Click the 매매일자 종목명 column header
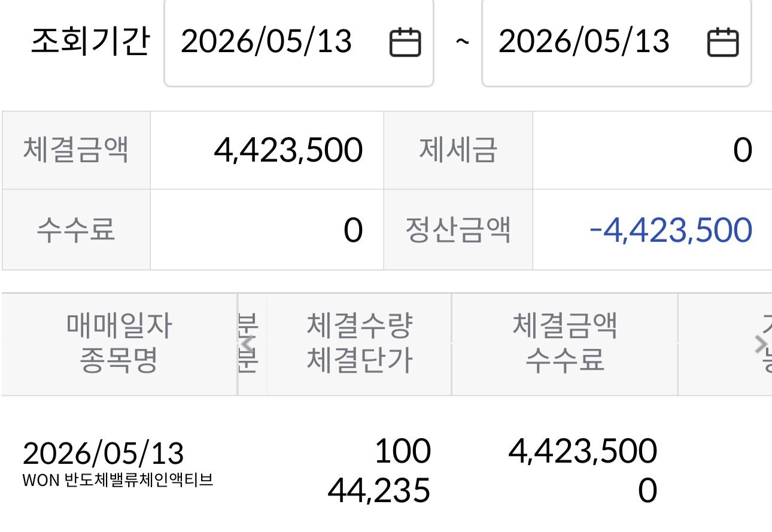Viewport: 772px width, 532px height. (119, 344)
